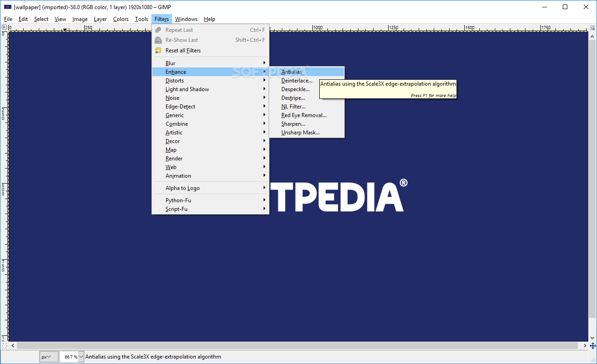
Task: Click the scroll left arrow
Action: [12, 345]
